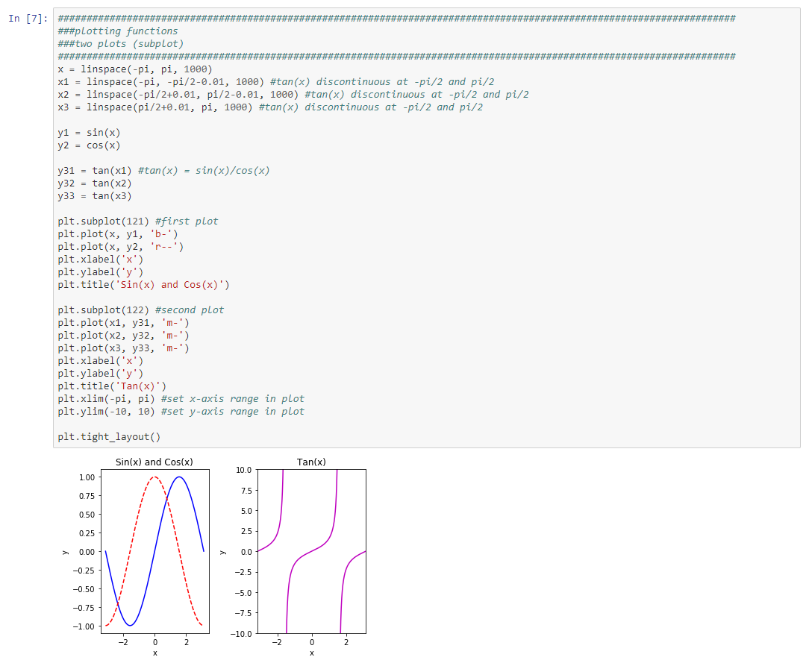The height and width of the screenshot is (666, 812).
Task: Click the 'Tan(x)' plot title
Action: point(311,462)
